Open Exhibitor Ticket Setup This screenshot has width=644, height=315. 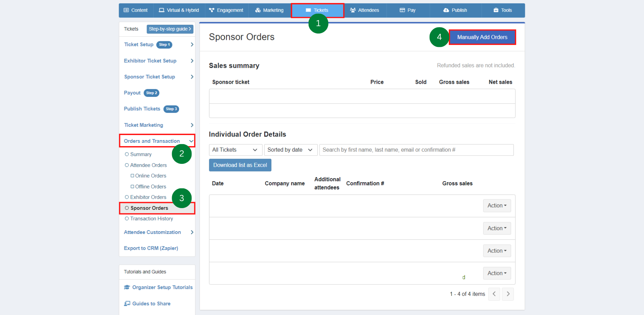150,61
